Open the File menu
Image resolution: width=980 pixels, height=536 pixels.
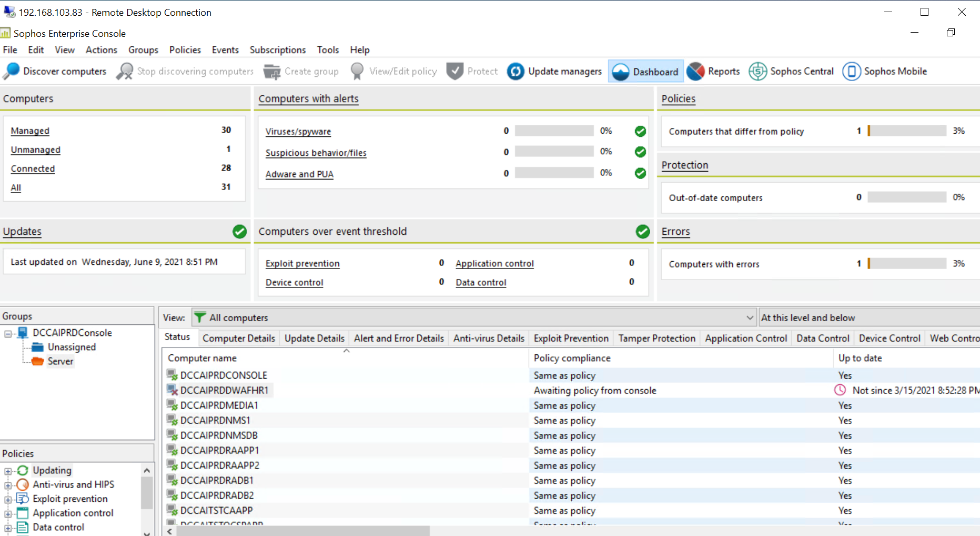[x=10, y=49]
